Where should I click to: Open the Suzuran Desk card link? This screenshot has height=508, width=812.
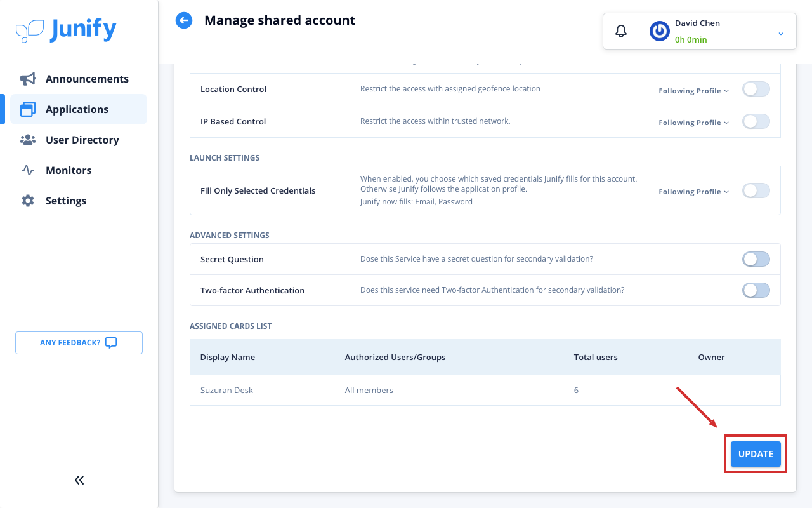(226, 390)
